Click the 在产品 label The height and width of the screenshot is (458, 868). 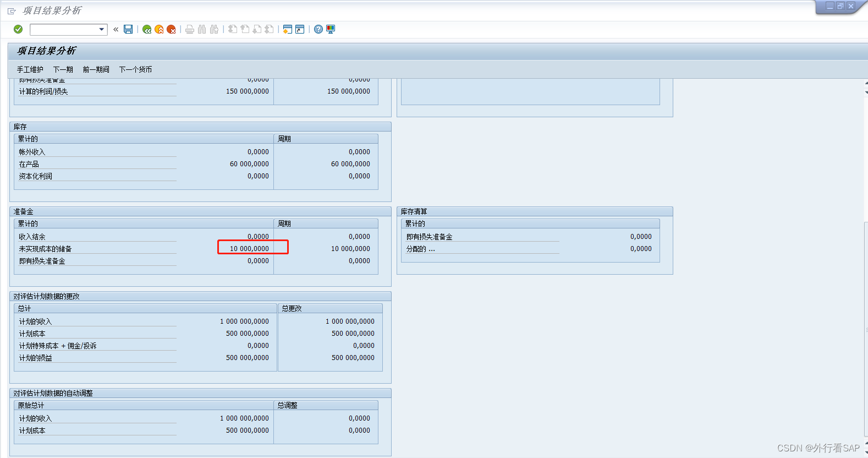pos(29,164)
